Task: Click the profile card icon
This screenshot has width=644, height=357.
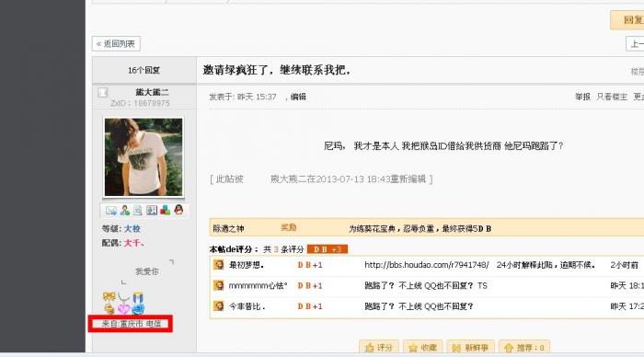Action: 152,211
